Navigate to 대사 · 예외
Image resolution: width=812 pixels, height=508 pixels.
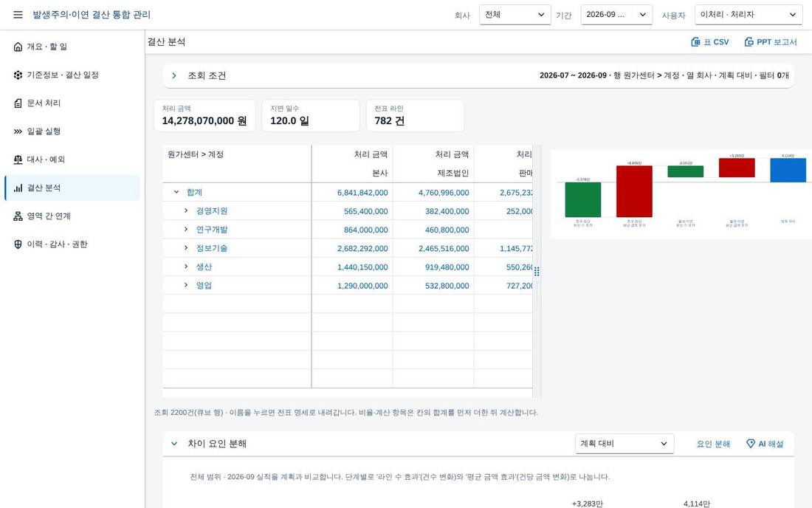point(72,159)
